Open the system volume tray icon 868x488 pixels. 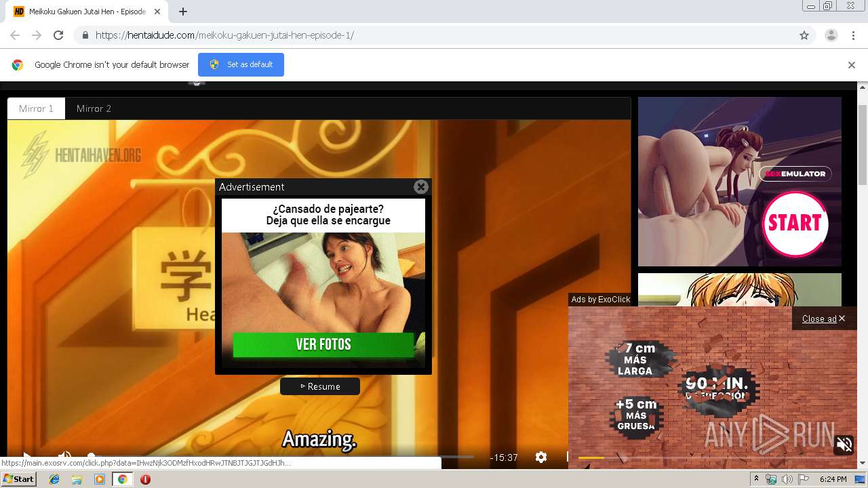click(787, 479)
